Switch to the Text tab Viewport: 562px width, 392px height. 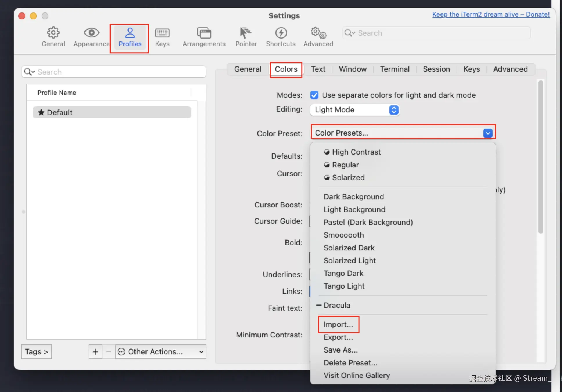coord(318,69)
